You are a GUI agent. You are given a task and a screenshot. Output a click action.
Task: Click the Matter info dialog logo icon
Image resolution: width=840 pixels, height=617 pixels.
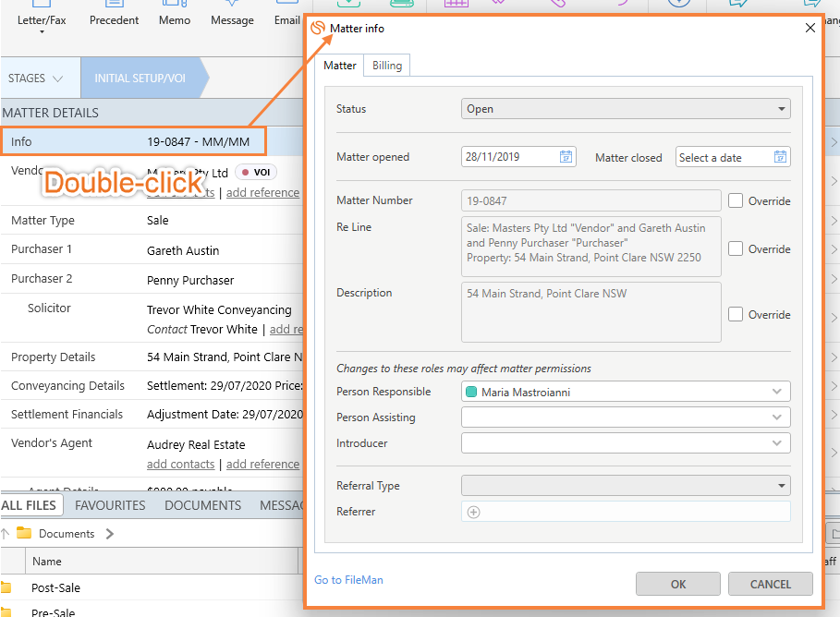(x=319, y=29)
